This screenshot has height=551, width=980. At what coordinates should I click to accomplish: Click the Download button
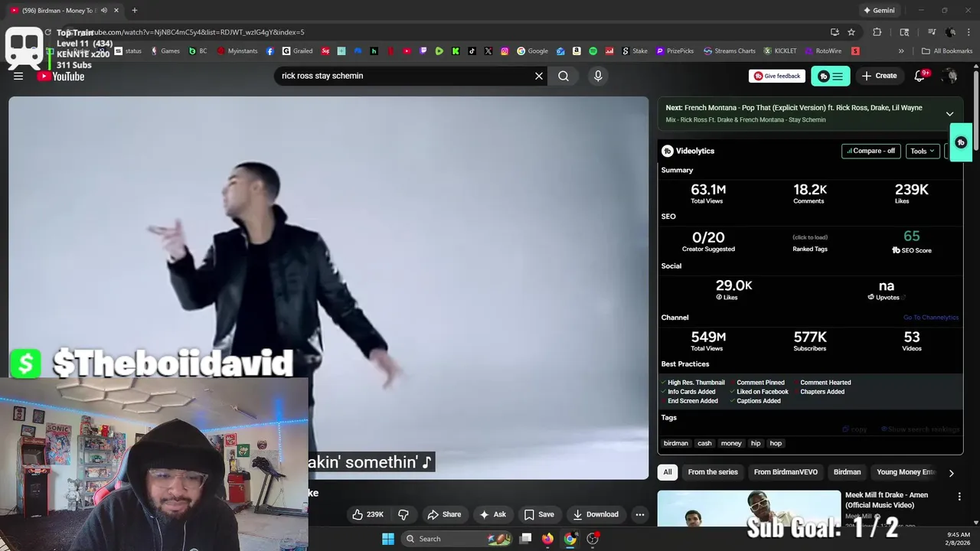(596, 514)
